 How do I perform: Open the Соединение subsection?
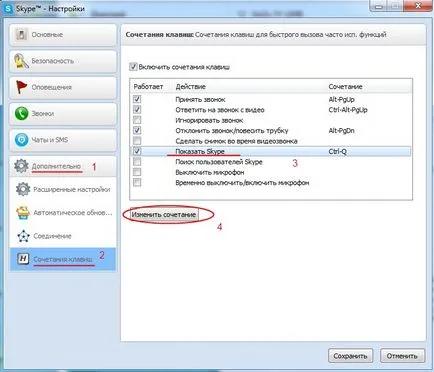[x=63, y=236]
